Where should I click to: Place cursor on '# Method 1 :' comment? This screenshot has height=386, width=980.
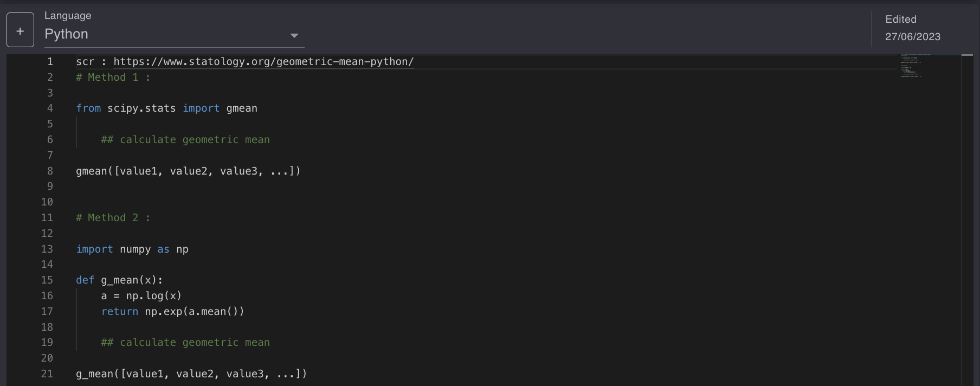coord(113,78)
